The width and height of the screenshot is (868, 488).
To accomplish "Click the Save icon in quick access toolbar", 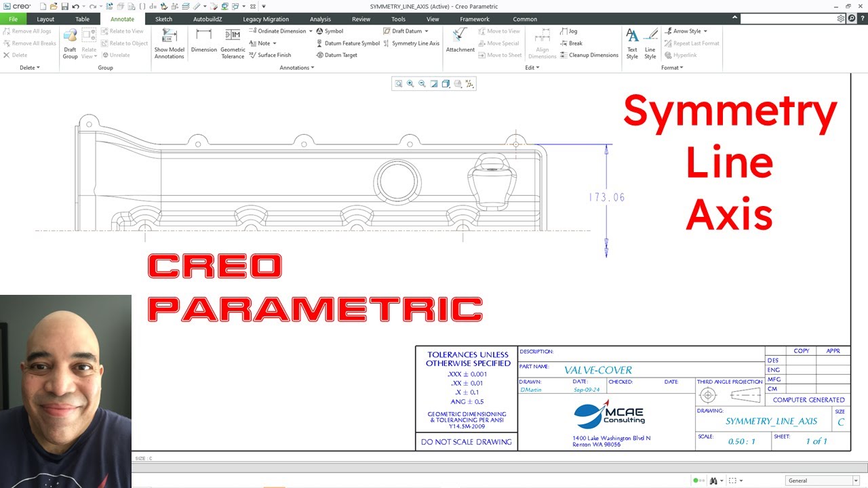I will [x=64, y=6].
